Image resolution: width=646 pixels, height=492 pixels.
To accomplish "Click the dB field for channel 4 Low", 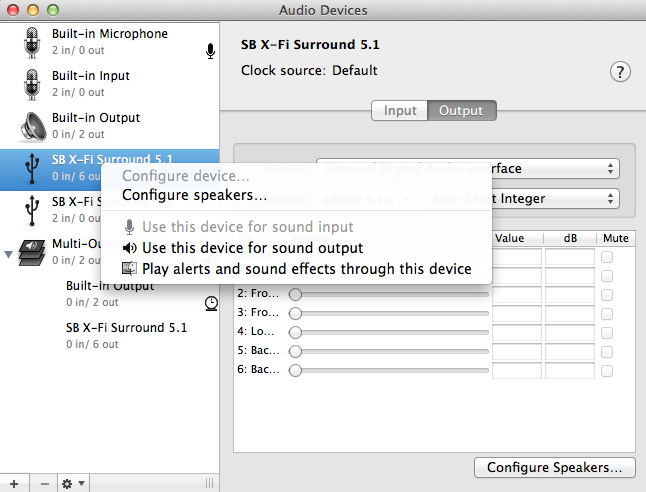I will 570,333.
